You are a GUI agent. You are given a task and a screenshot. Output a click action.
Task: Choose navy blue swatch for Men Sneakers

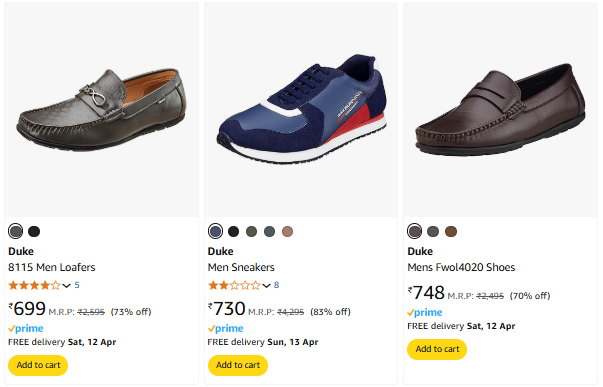[x=215, y=232]
